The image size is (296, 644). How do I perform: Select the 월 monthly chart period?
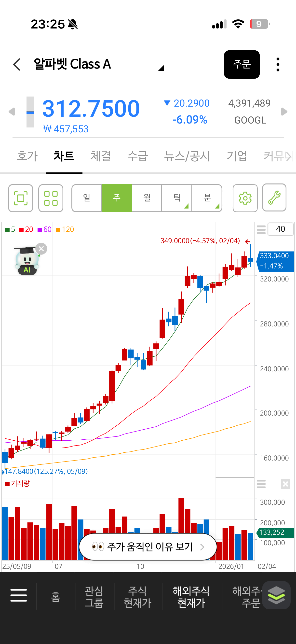coord(147,198)
